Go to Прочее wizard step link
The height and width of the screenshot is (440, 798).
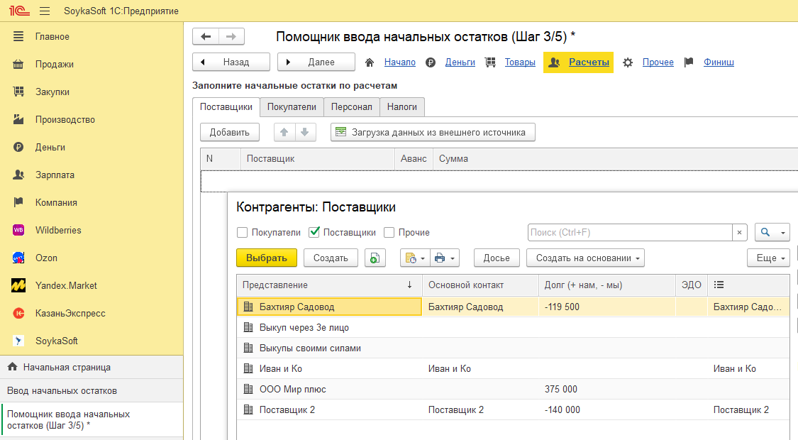(x=658, y=62)
